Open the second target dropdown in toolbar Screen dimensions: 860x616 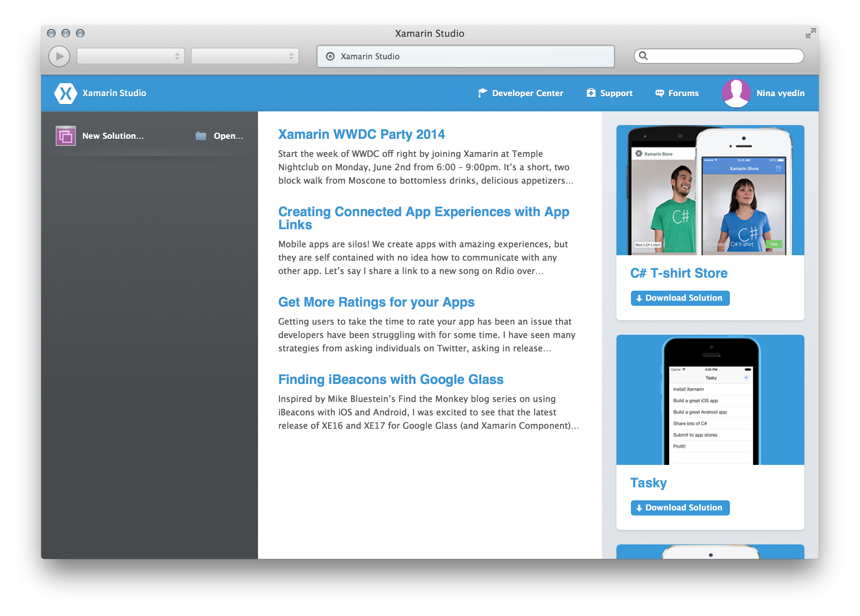click(x=245, y=56)
